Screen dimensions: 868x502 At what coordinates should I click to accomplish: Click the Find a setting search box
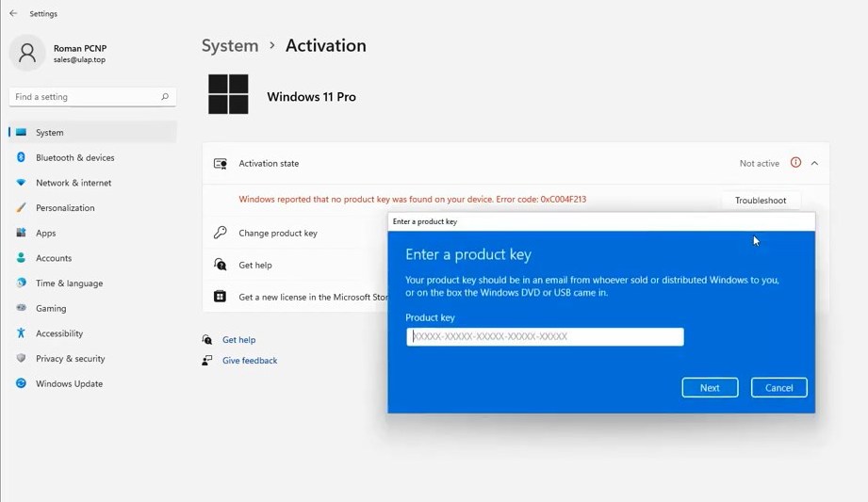[x=92, y=96]
